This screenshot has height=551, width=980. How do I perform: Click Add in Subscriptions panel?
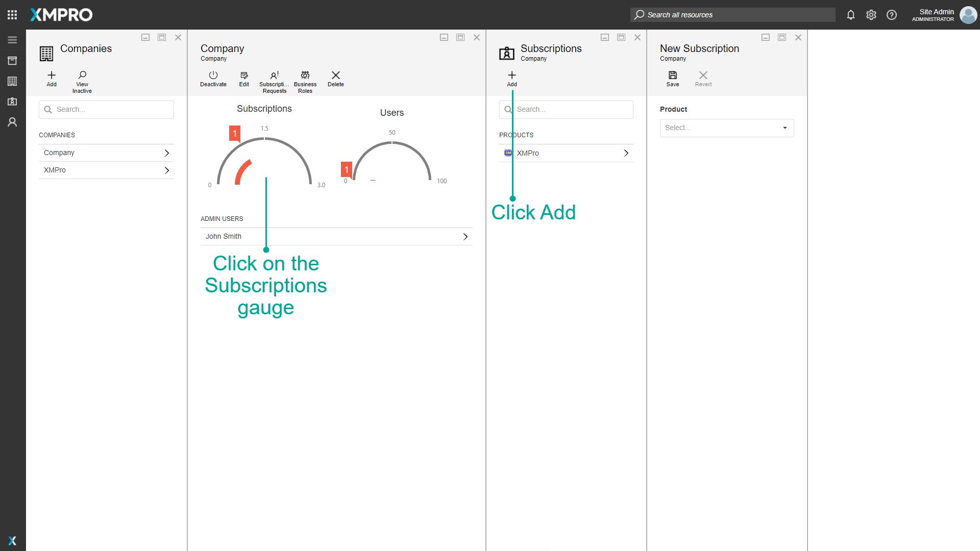click(511, 78)
